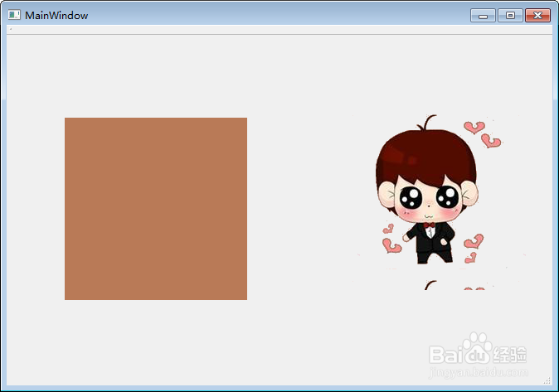Viewport: 559px width, 392px height.
Task: Click the MainWindow application icon
Action: click(14, 15)
